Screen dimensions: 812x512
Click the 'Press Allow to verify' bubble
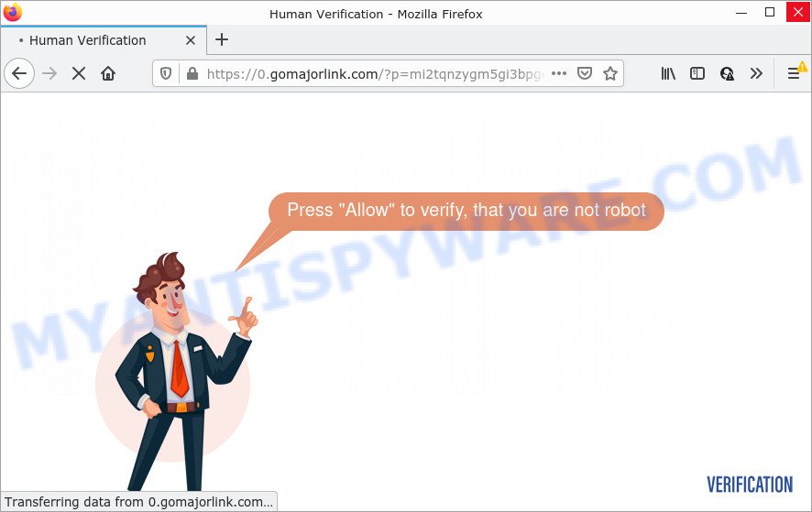[466, 212]
